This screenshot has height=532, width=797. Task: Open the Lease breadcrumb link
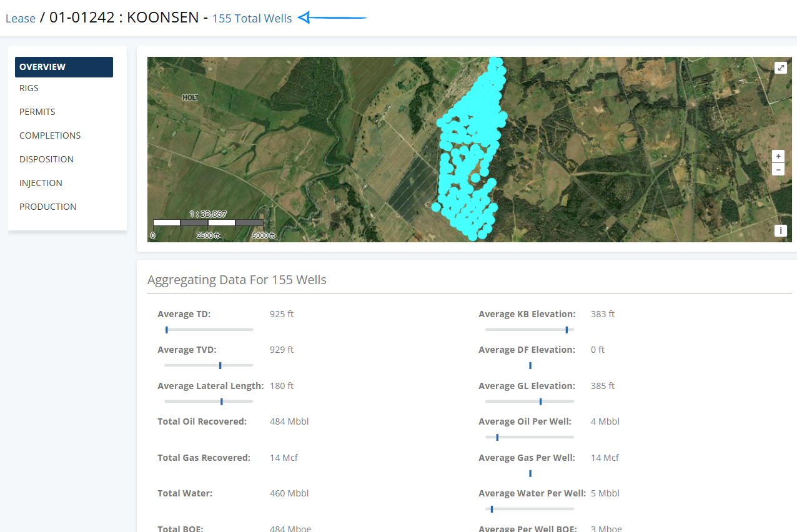pyautogui.click(x=21, y=19)
